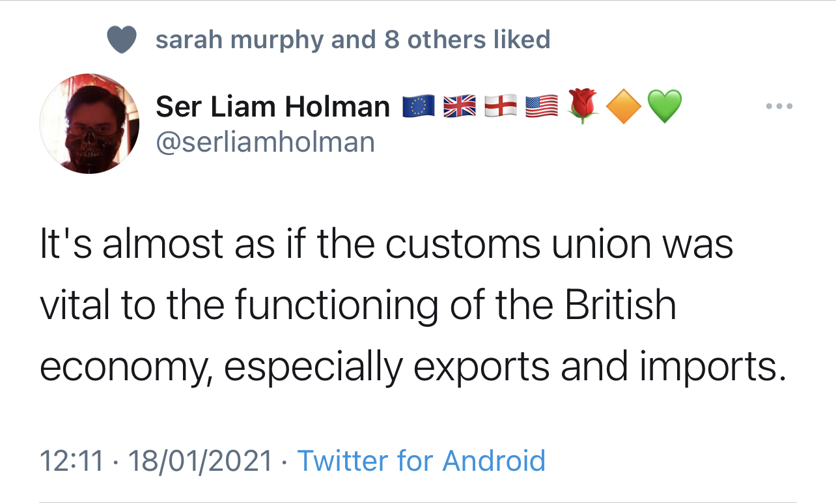Click the 12:11 tweet timestamp
The width and height of the screenshot is (836, 504).
pyautogui.click(x=72, y=461)
